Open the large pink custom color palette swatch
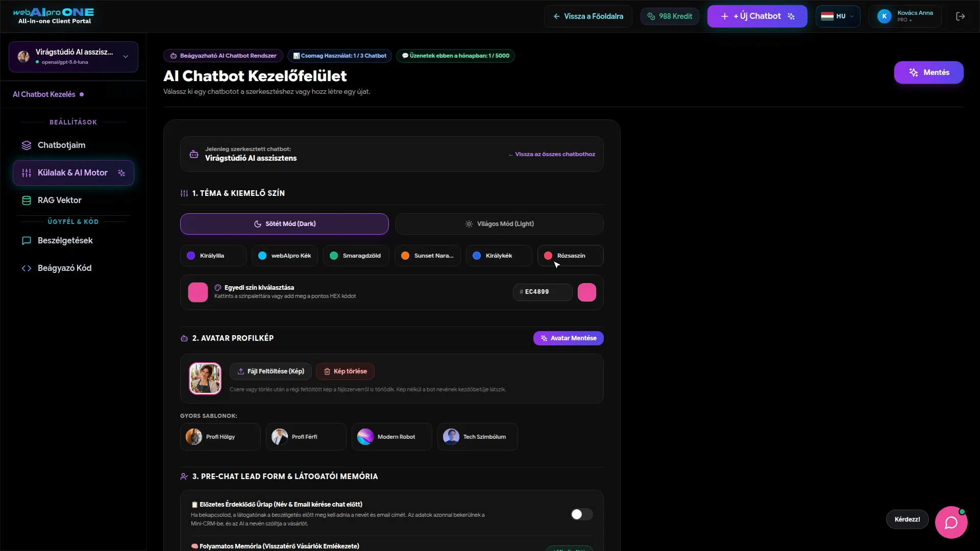The width and height of the screenshot is (980, 551). point(198,292)
